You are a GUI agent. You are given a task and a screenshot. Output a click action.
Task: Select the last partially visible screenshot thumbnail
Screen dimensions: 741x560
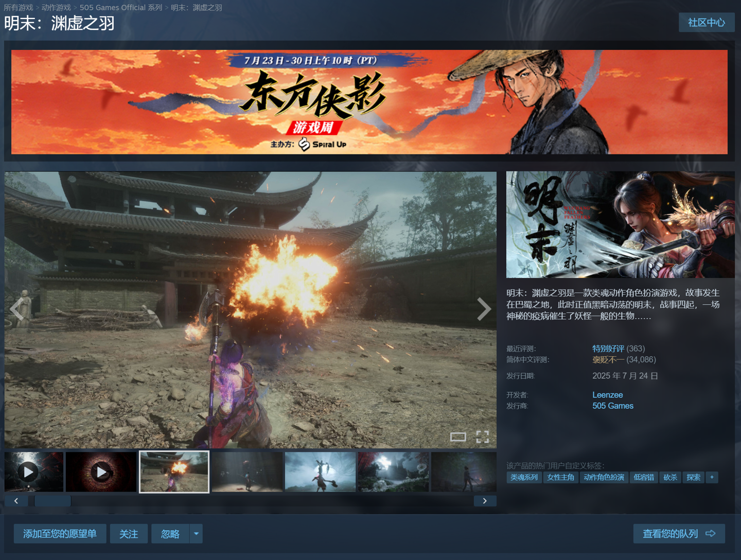point(464,471)
